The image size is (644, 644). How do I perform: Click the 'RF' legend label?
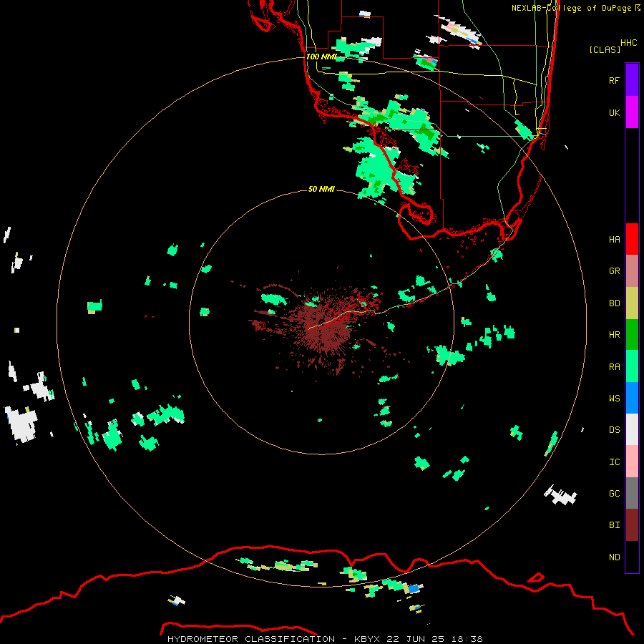[614, 80]
